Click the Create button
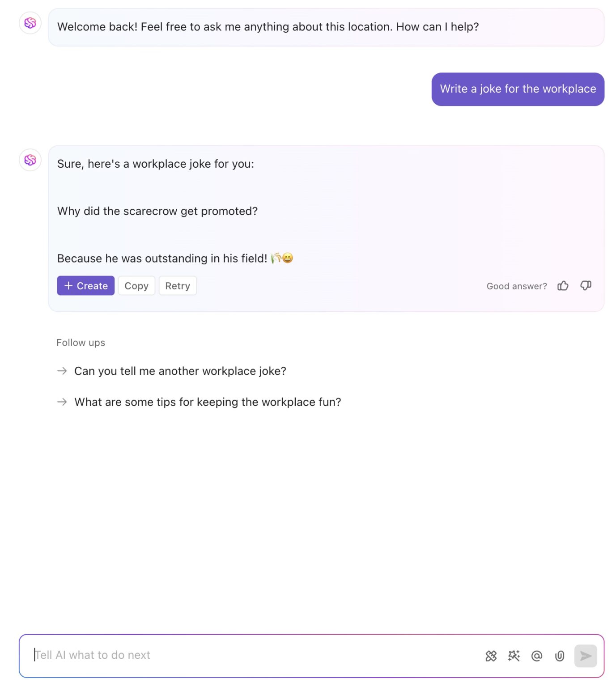 (x=86, y=286)
